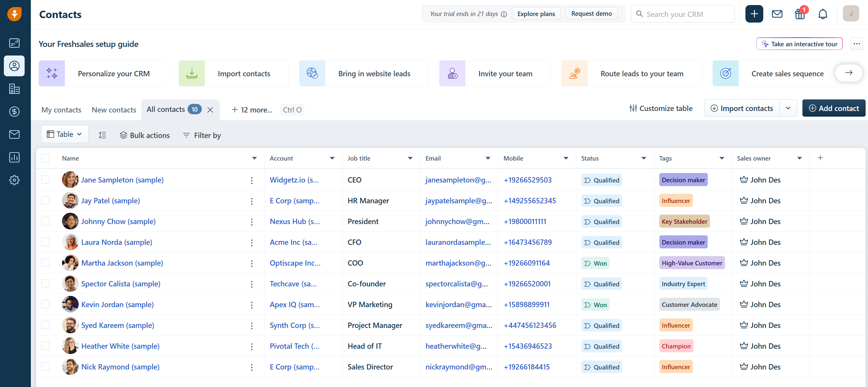868x387 pixels.
Task: Switch to the New contacts tab
Action: 114,110
